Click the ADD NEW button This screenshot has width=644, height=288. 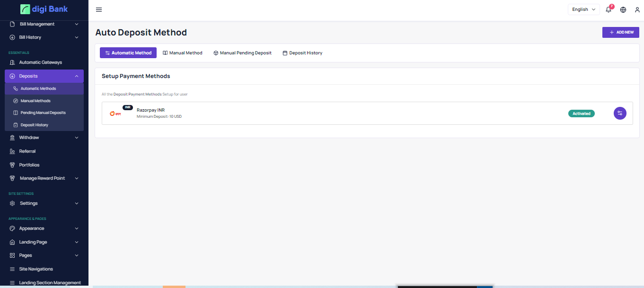point(620,32)
